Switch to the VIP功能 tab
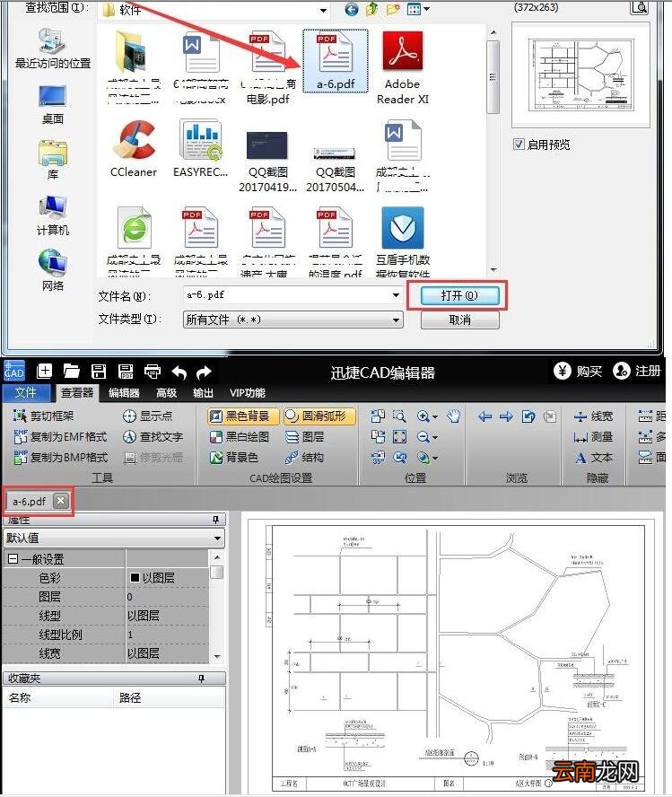 pyautogui.click(x=248, y=392)
